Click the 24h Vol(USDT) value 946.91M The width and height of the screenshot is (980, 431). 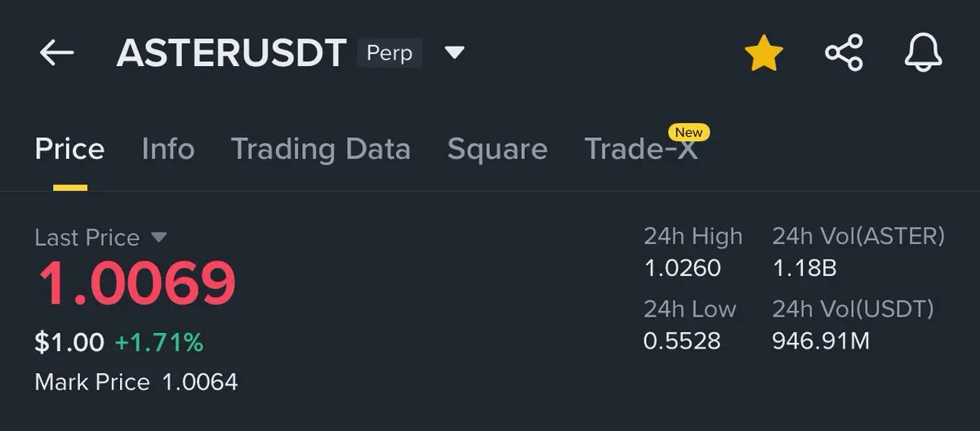(x=821, y=340)
